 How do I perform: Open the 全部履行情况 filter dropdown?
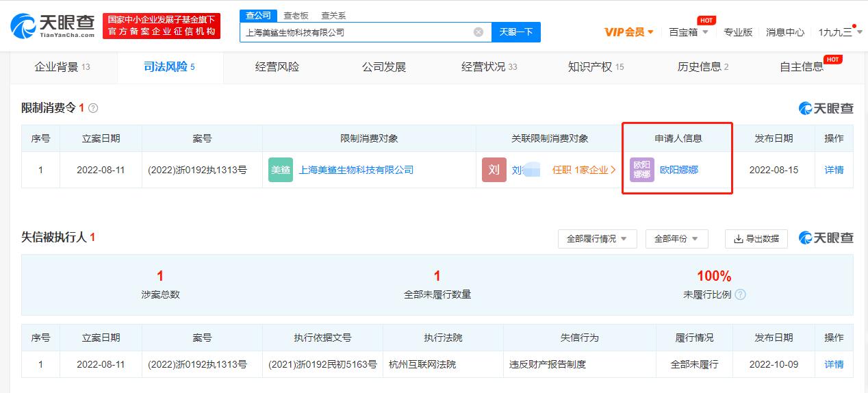pos(598,239)
